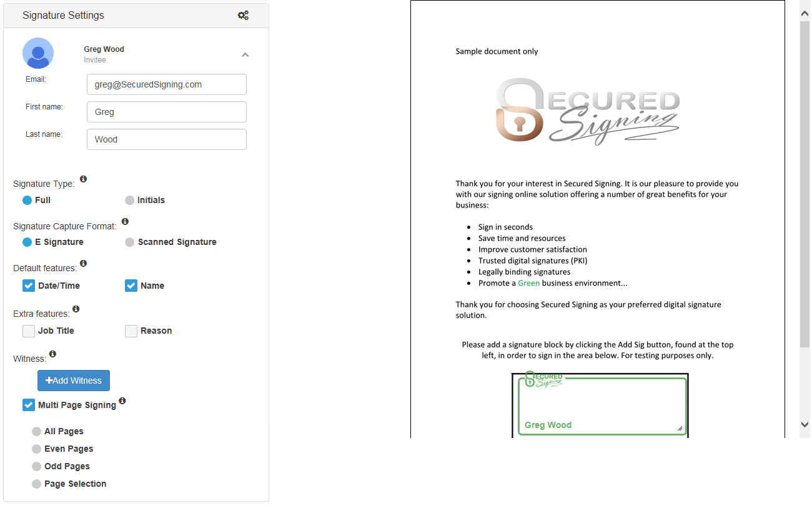Collapse Greg Wood invitee details chevron
This screenshot has width=812, height=508.
[x=245, y=55]
